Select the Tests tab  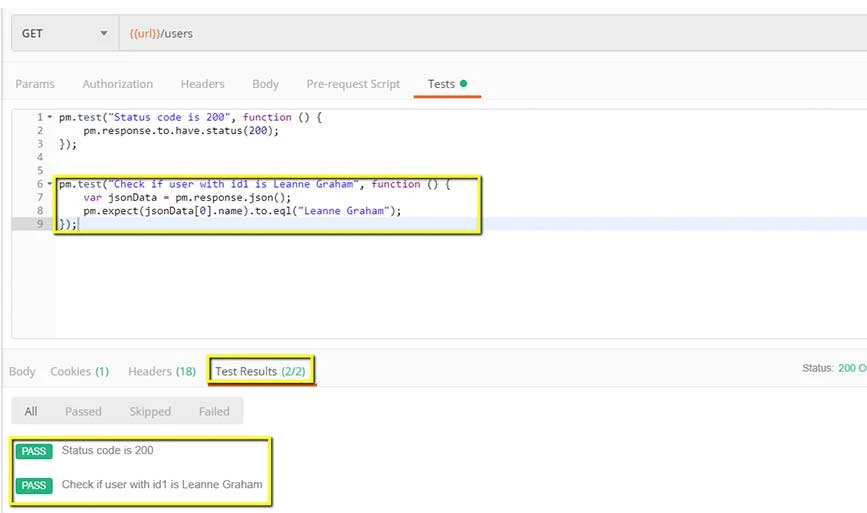coord(441,84)
